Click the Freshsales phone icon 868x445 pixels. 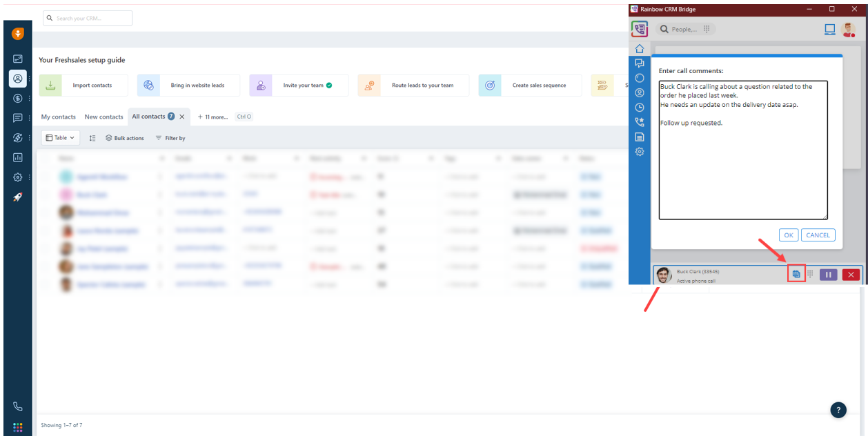(18, 407)
